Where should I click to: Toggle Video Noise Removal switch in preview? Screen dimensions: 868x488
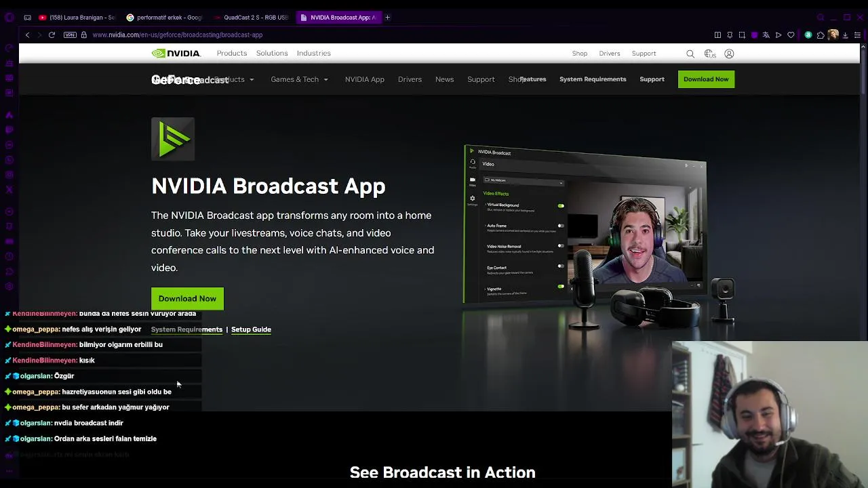[x=561, y=245]
